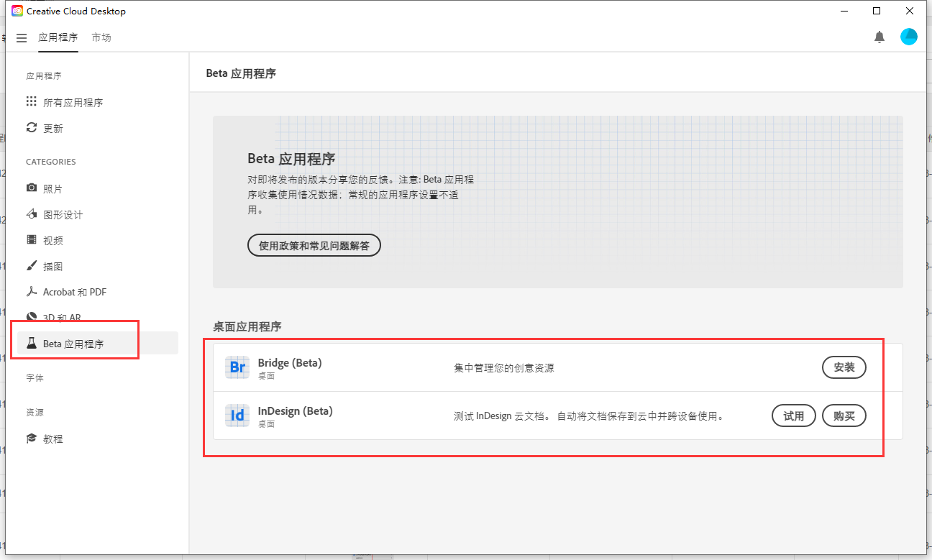Screen dimensions: 932x560
Task: Click the 测试 InDesign 云文档 description
Action: pyautogui.click(x=588, y=416)
